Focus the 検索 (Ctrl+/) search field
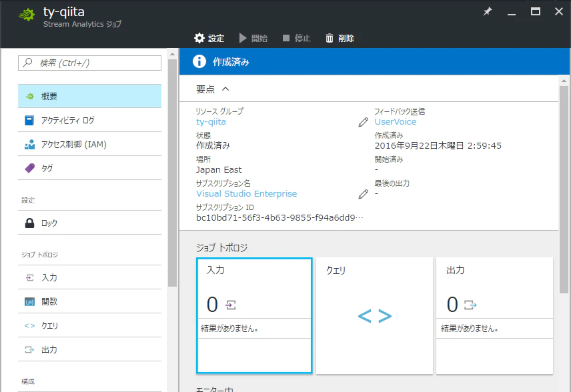571x392 pixels. point(89,63)
